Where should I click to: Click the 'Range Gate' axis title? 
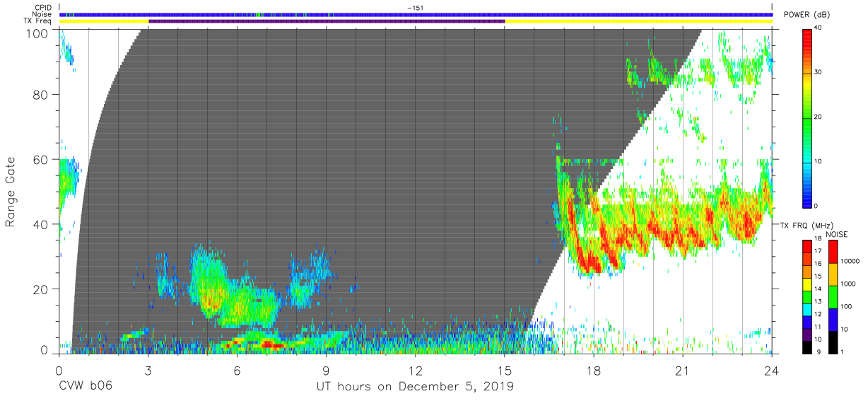pos(11,192)
